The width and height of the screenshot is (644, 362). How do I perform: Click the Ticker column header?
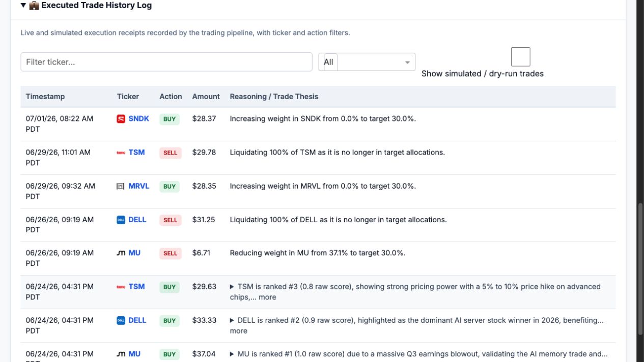click(x=128, y=97)
